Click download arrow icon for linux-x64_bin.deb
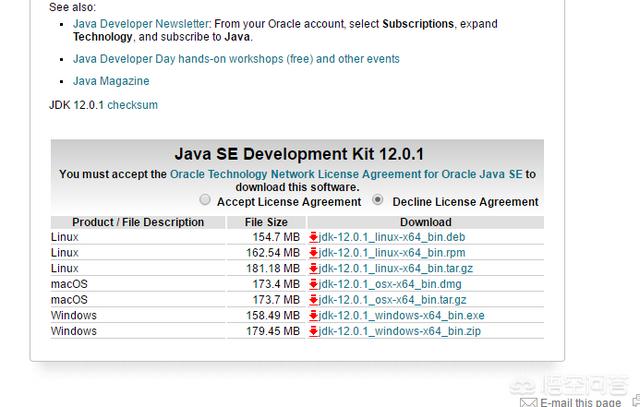The image size is (640, 407). pos(313,237)
